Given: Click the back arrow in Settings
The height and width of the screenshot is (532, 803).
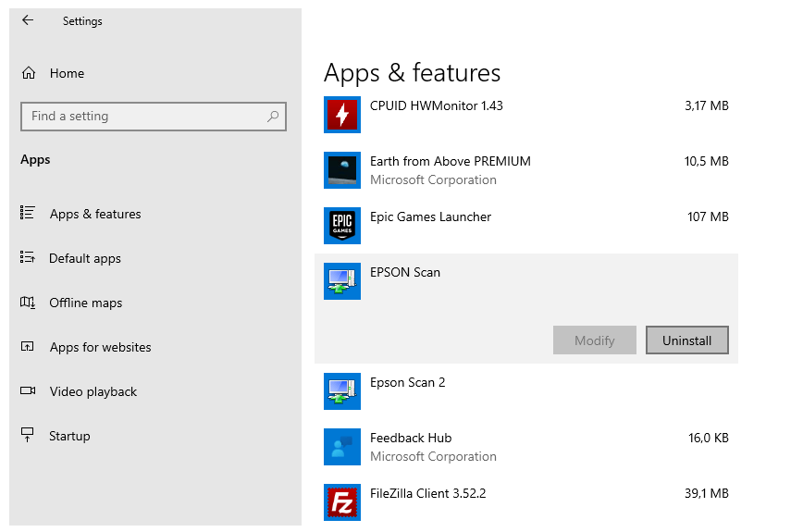Looking at the screenshot, I should [x=28, y=20].
